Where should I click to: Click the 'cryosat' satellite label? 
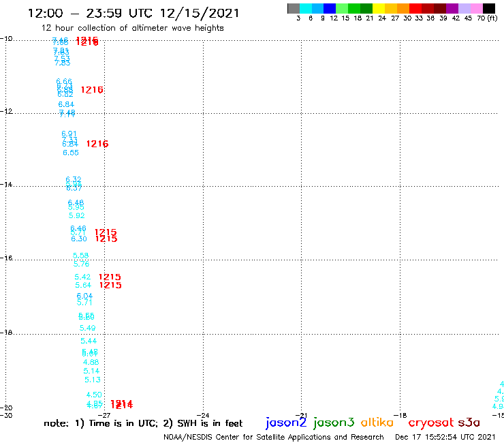(x=431, y=423)
